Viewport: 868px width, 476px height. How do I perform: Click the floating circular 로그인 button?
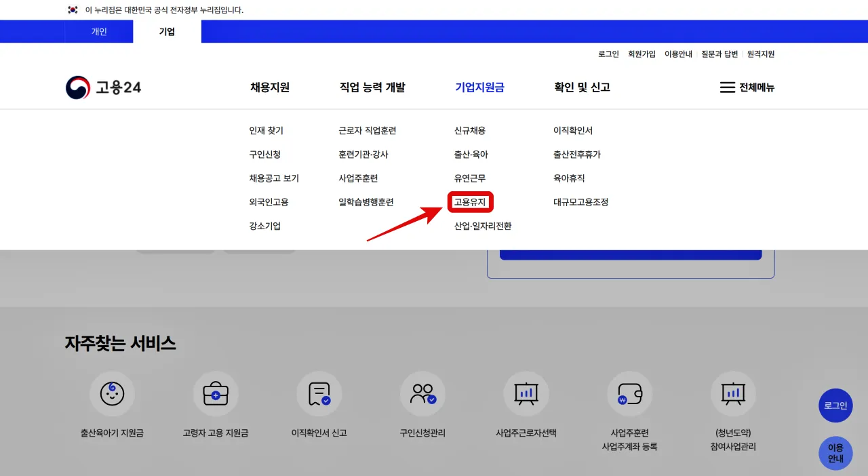(x=835, y=405)
